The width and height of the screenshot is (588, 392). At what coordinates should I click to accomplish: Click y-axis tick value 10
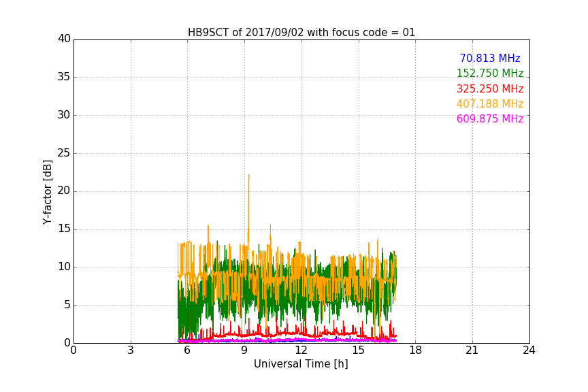click(x=64, y=267)
